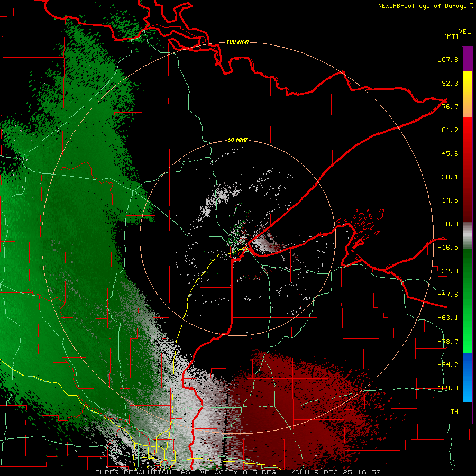Click the blue segment of velocity color bar
The height and width of the screenshot is (476, 476).
[467, 377]
